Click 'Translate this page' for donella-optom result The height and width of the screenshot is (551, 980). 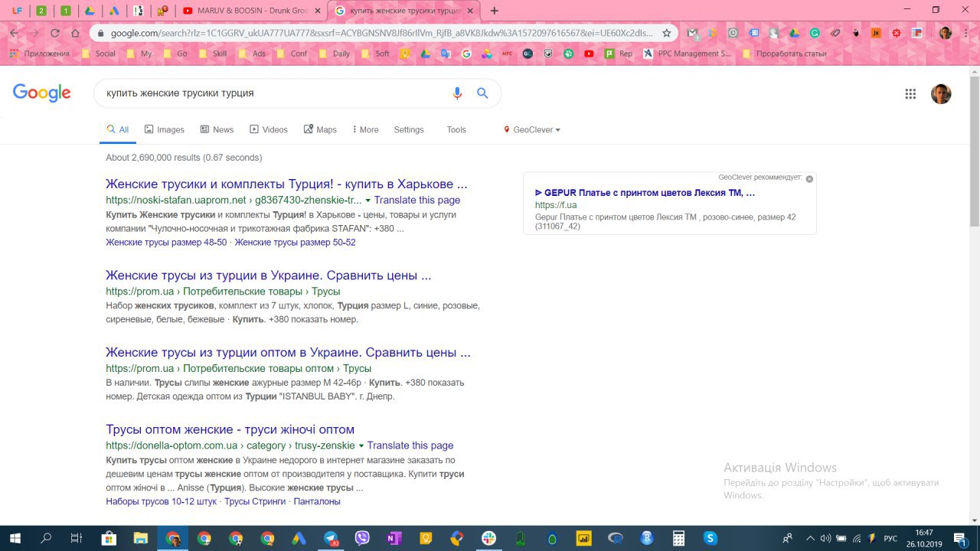[410, 445]
